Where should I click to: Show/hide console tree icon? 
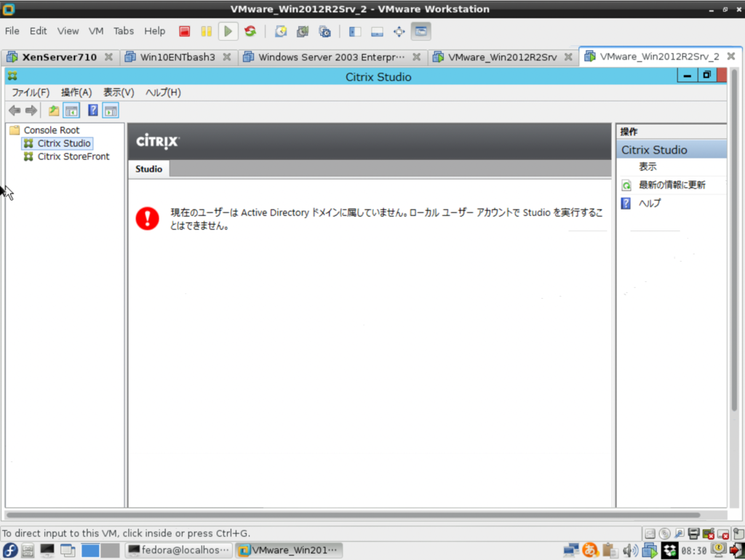(71, 111)
